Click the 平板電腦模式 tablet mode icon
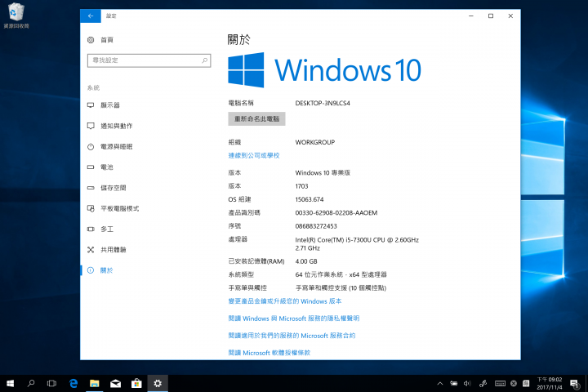The width and height of the screenshot is (588, 392). coord(91,208)
